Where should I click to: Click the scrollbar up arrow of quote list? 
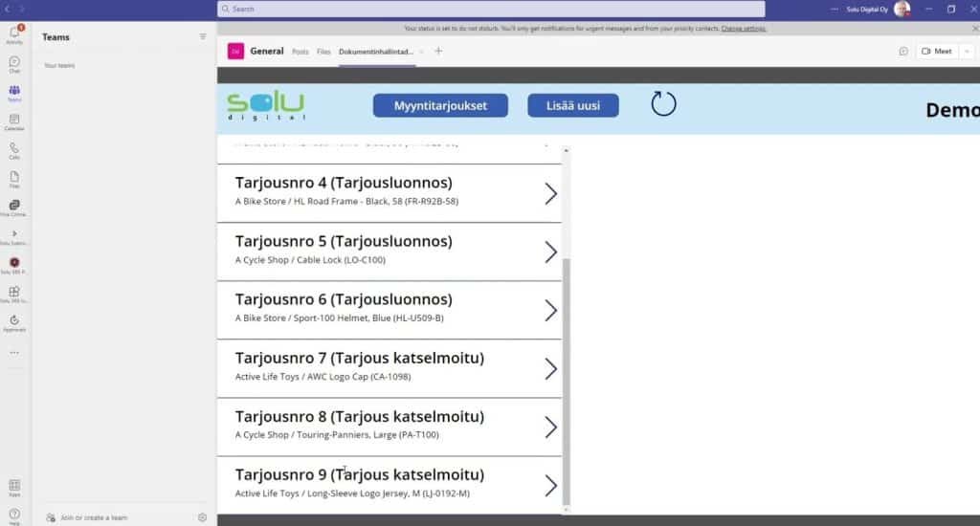pyautogui.click(x=567, y=150)
